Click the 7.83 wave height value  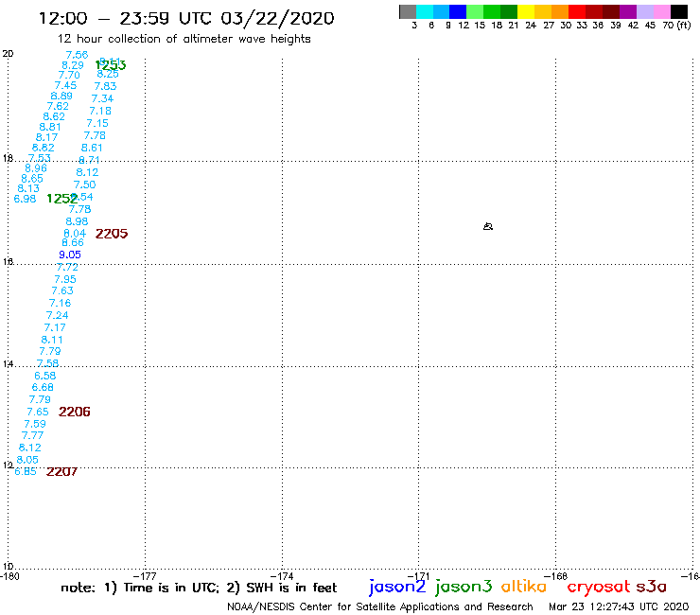[105, 86]
